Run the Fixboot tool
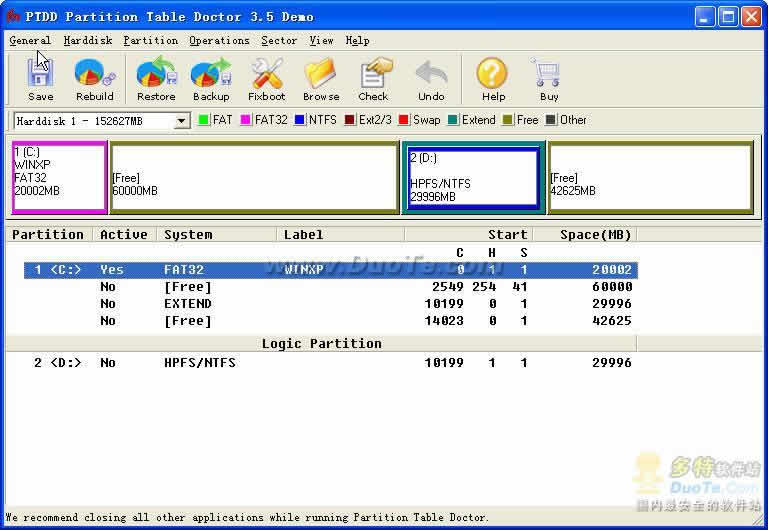 click(x=267, y=79)
